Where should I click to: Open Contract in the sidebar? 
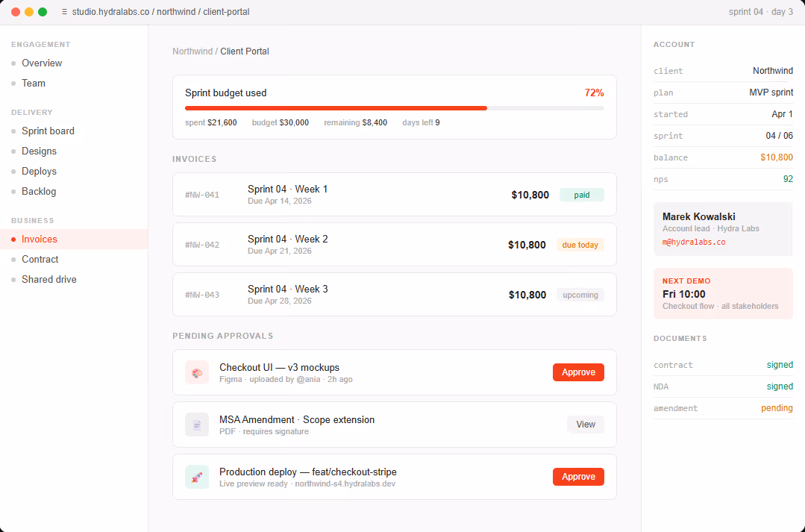(x=74, y=260)
